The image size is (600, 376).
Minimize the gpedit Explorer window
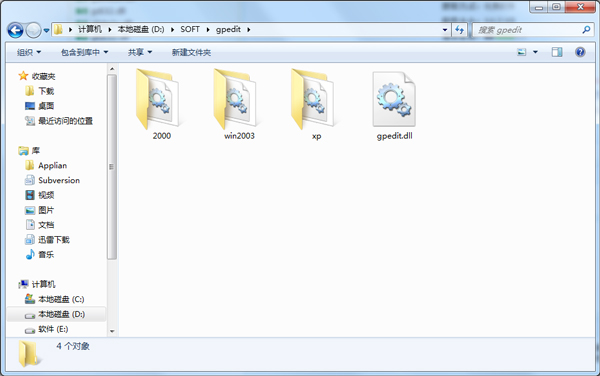coord(539,7)
